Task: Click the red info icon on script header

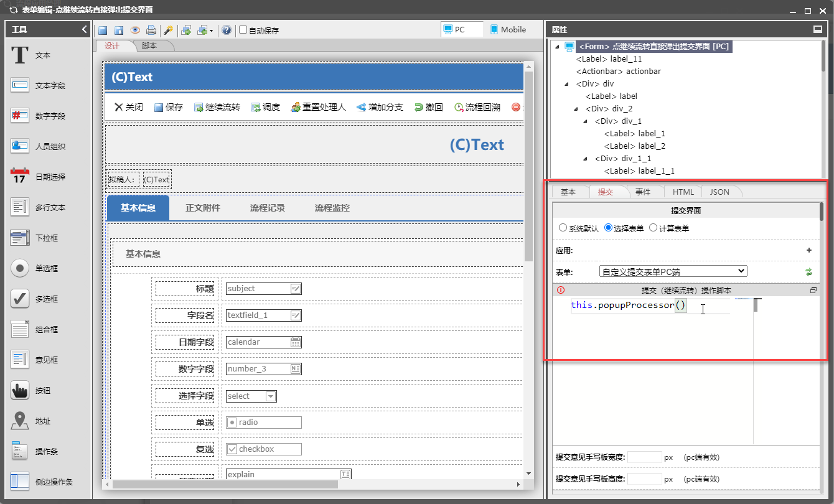Action: 561,290
